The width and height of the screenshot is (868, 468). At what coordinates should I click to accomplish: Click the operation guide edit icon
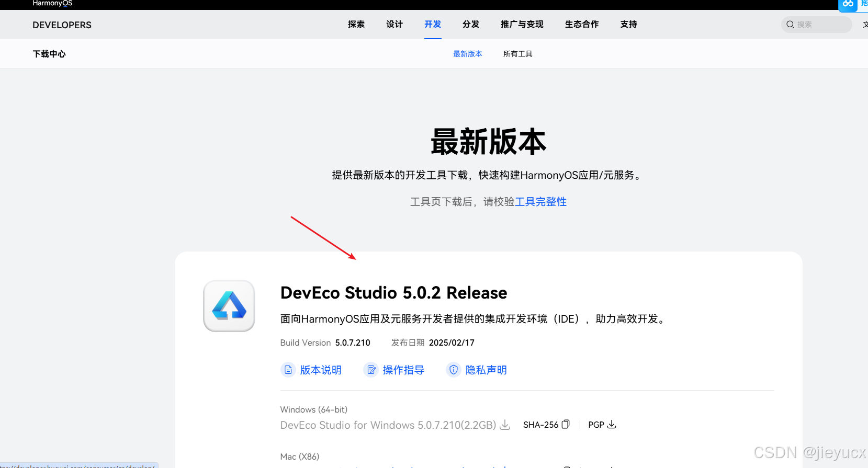pyautogui.click(x=371, y=370)
